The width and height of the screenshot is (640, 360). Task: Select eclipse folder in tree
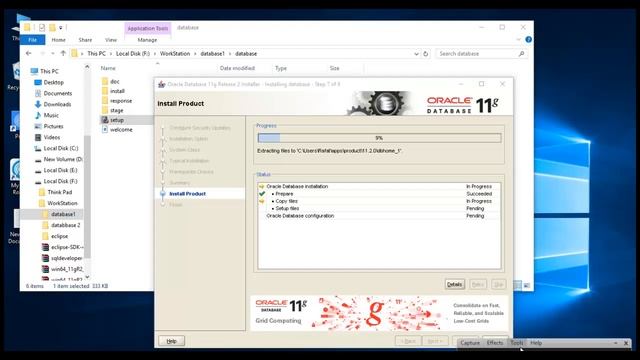[59, 236]
